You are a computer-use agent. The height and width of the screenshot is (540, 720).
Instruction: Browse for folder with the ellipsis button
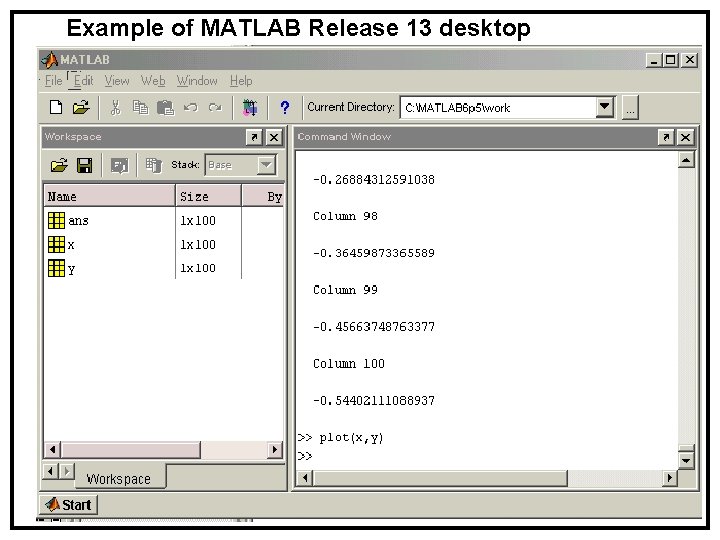coord(630,107)
